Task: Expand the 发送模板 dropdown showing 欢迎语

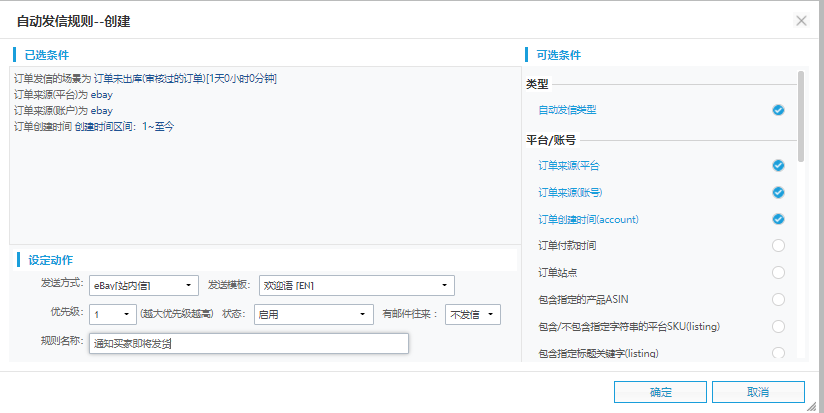Action: (357, 286)
